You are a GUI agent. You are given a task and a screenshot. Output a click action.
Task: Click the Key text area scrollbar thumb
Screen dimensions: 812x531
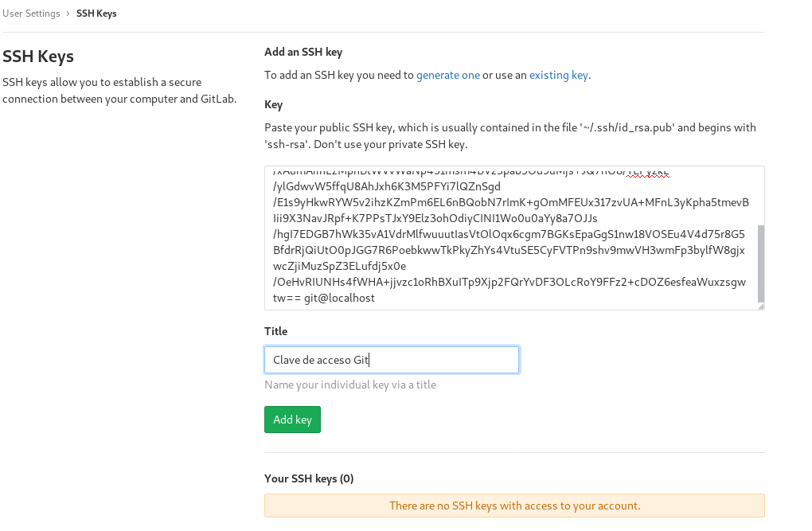point(759,261)
